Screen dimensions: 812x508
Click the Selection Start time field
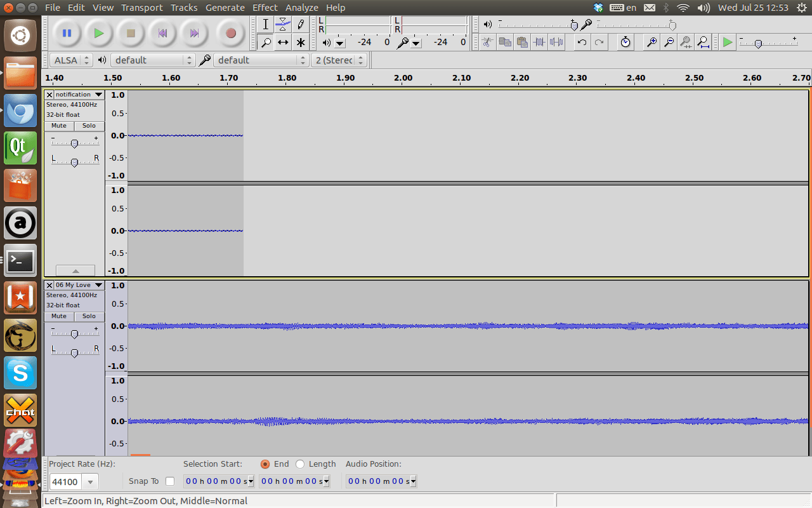click(x=219, y=481)
